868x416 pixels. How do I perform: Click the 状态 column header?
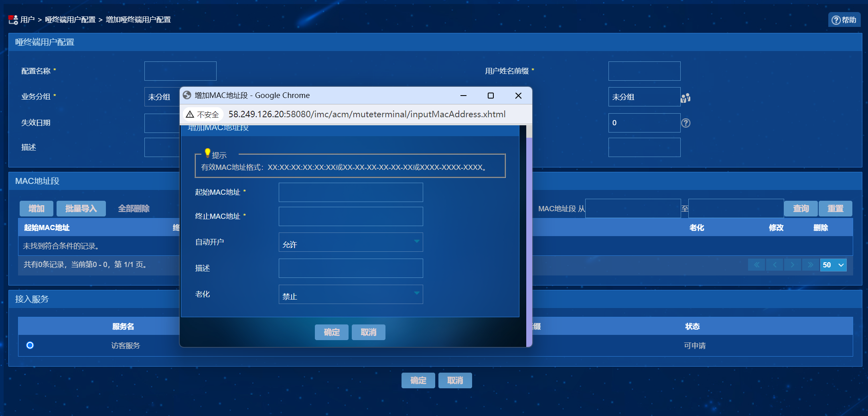click(692, 326)
